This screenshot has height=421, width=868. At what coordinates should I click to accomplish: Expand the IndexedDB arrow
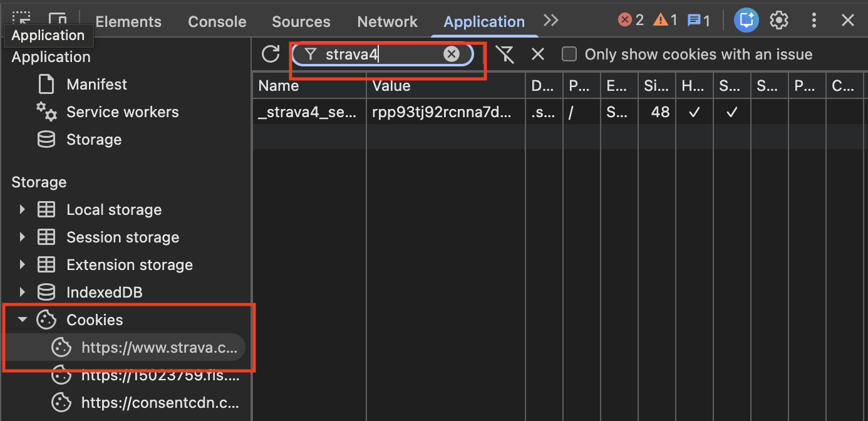(23, 293)
